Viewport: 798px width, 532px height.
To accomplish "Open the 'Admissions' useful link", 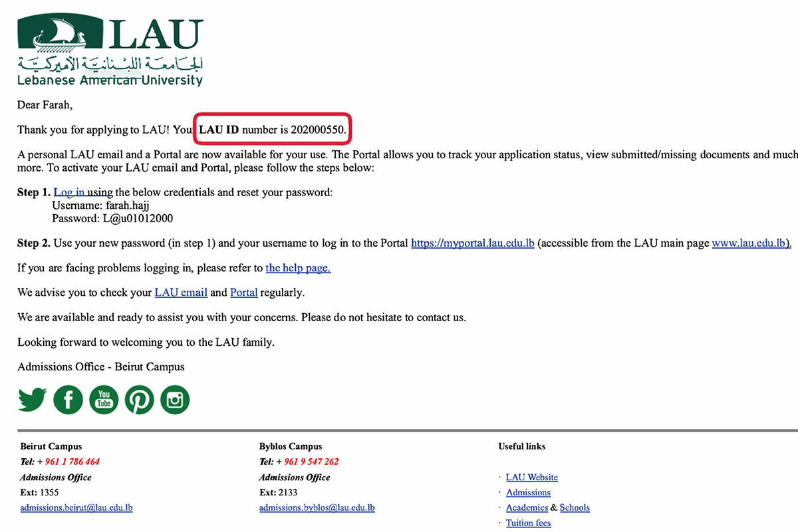I will [x=528, y=492].
